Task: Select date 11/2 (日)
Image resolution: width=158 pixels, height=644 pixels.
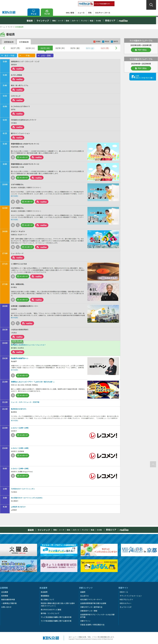Action: pyautogui.click(x=105, y=48)
